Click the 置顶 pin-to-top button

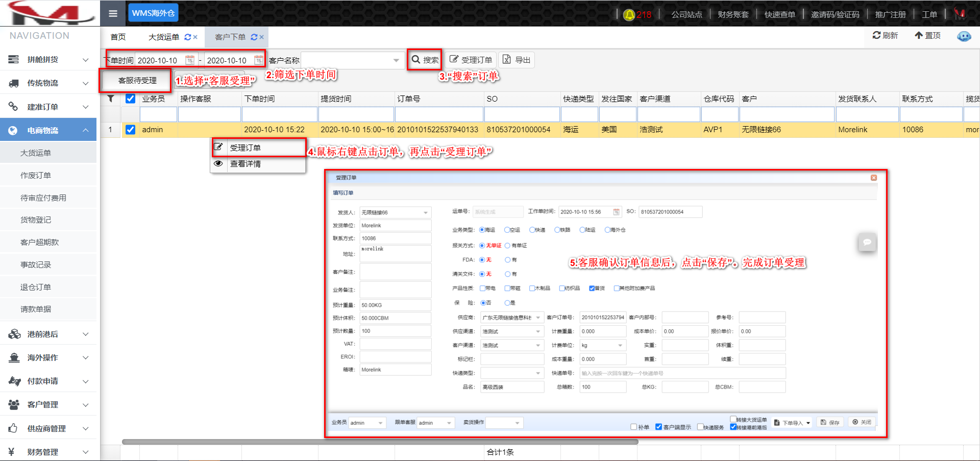(x=927, y=35)
